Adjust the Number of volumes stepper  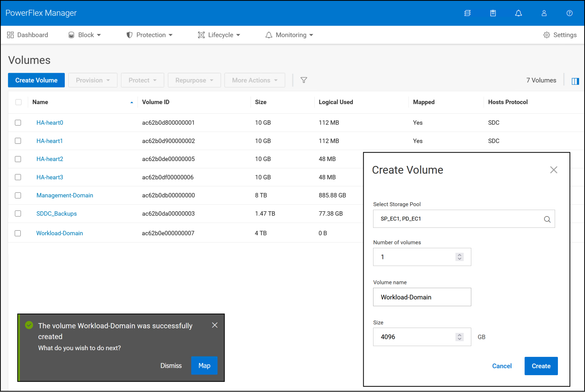pos(459,257)
